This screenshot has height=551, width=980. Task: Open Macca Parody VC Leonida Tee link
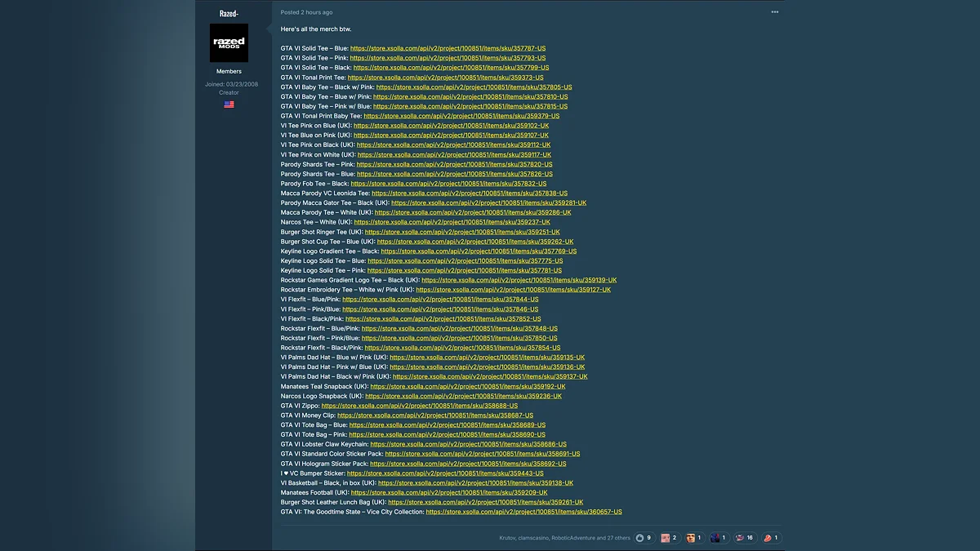pos(470,193)
